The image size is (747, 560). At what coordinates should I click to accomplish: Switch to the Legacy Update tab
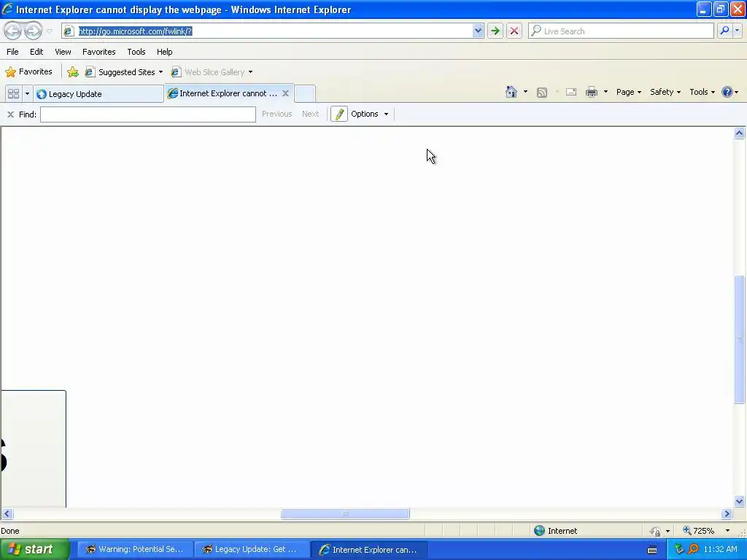[x=98, y=94]
